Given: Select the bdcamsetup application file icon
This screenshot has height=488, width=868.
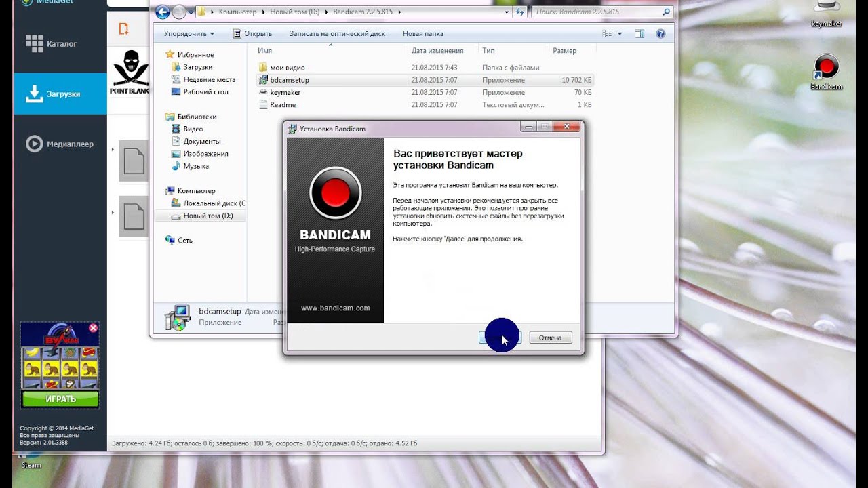Looking at the screenshot, I should click(x=263, y=80).
